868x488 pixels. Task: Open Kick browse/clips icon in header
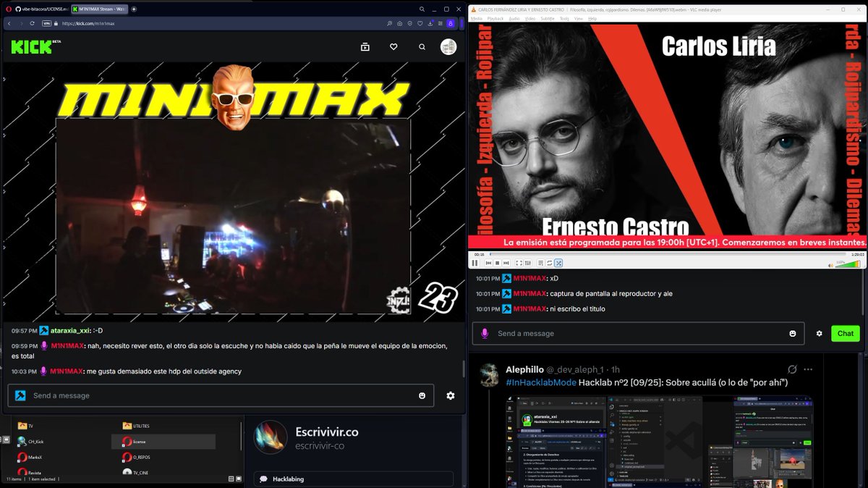pos(365,47)
